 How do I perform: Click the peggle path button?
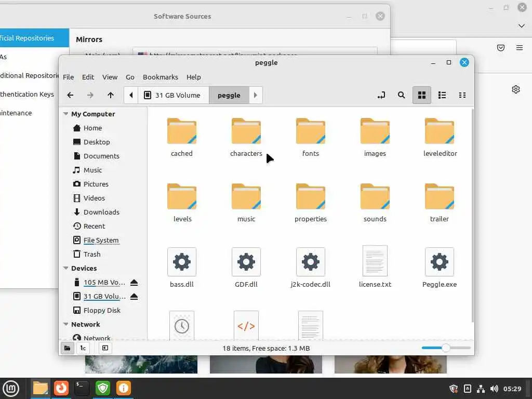(229, 96)
